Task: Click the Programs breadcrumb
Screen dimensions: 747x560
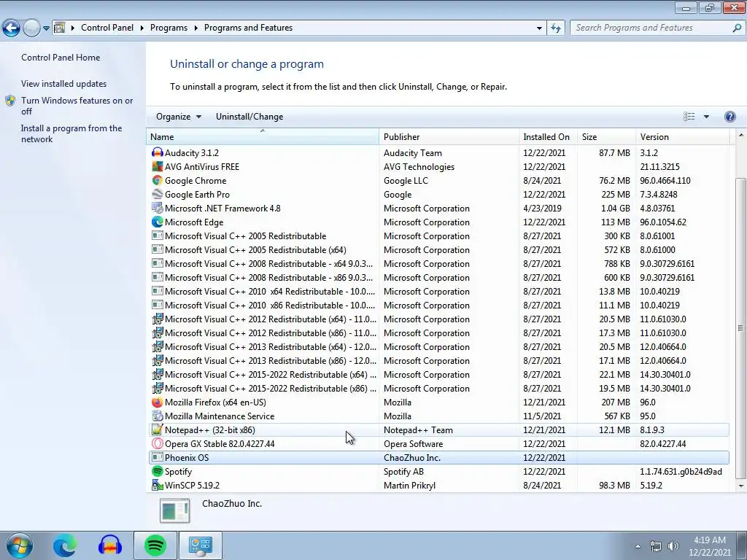Action: [169, 28]
